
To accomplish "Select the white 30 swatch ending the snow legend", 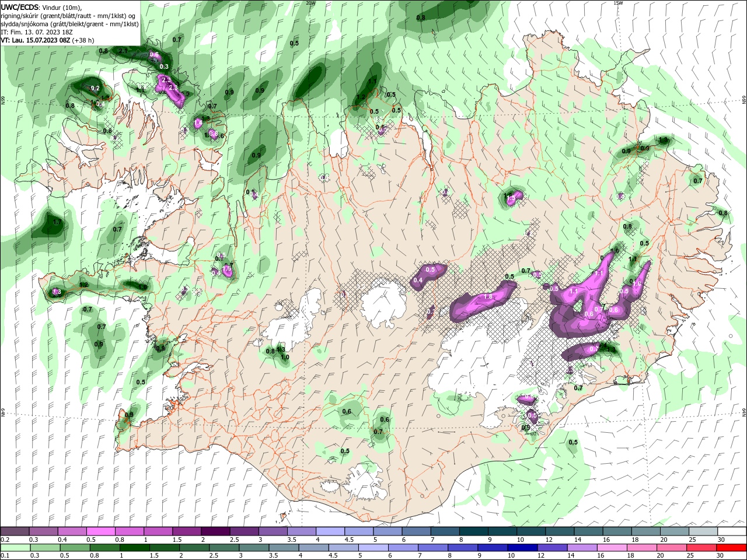I will pos(731,531).
